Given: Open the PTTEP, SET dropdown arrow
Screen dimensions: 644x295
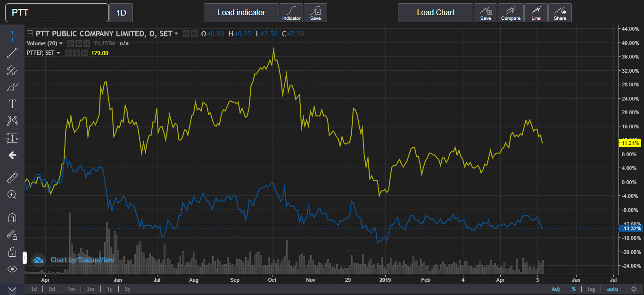Looking at the screenshot, I should coord(58,53).
